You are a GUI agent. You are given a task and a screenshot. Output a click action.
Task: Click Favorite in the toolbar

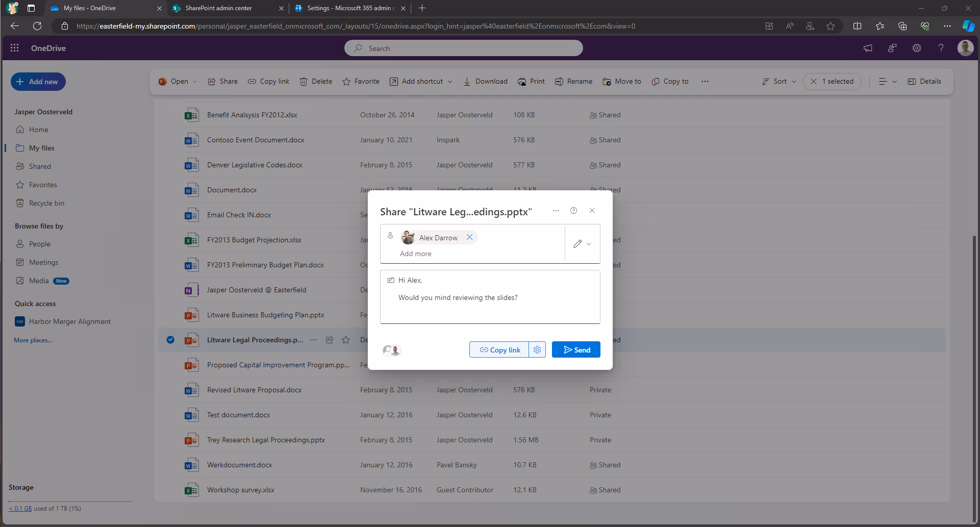[x=361, y=82]
